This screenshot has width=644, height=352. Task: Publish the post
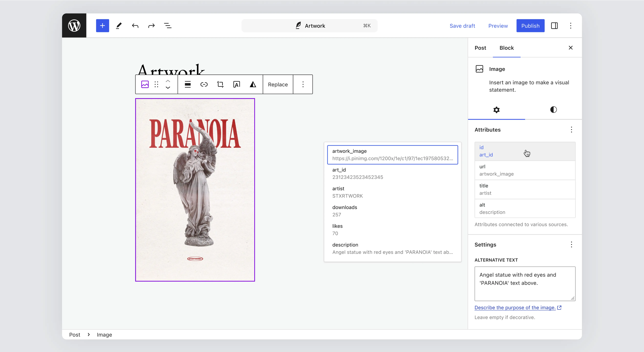point(530,26)
